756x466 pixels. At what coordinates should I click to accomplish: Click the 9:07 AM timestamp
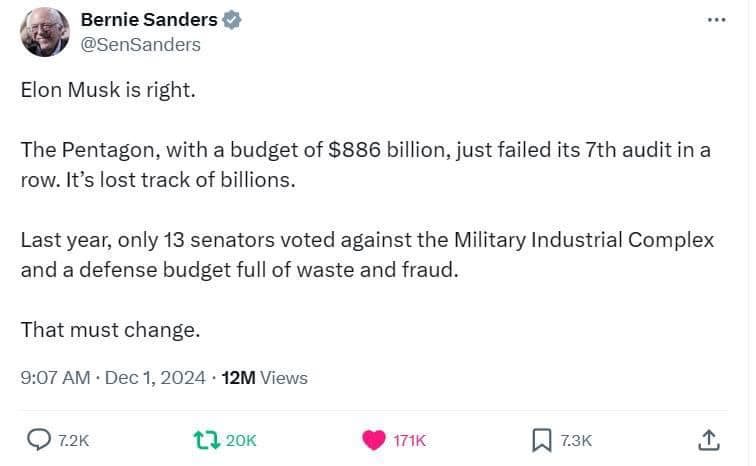point(55,378)
